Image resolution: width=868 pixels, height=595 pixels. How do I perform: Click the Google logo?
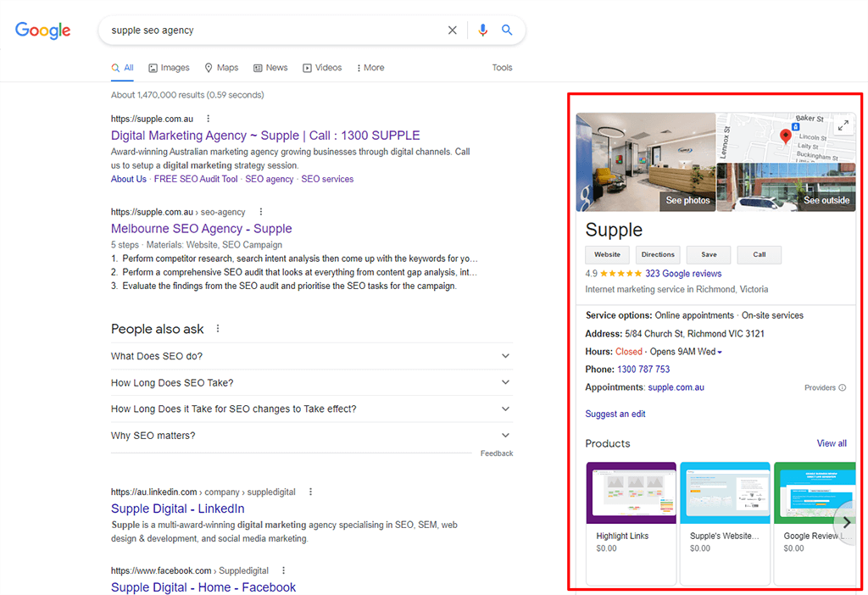click(42, 31)
